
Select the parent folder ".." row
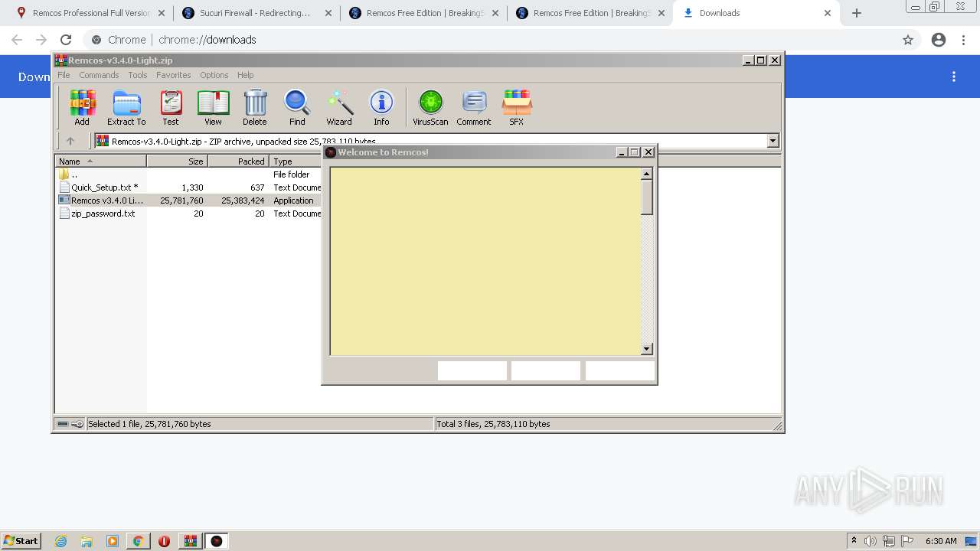coord(69,174)
